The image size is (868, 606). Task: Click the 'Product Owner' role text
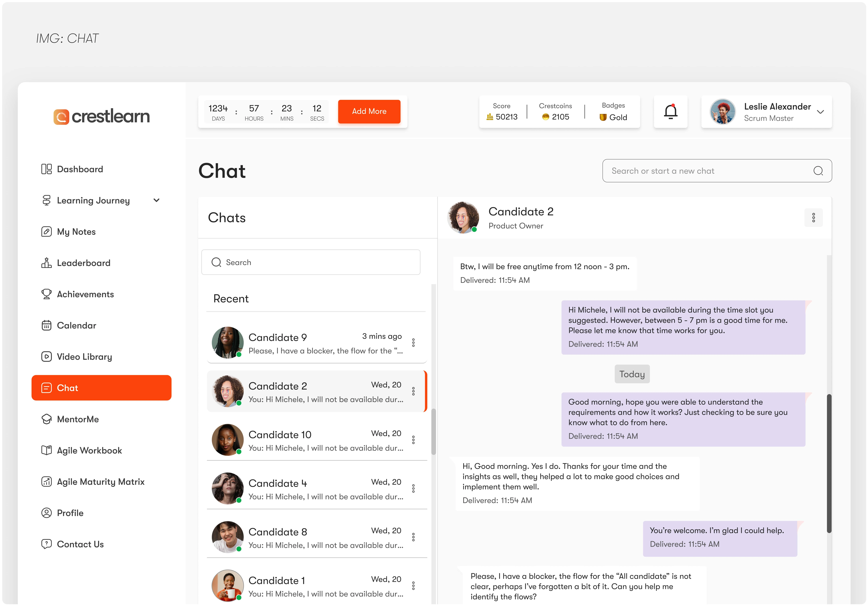click(x=516, y=226)
